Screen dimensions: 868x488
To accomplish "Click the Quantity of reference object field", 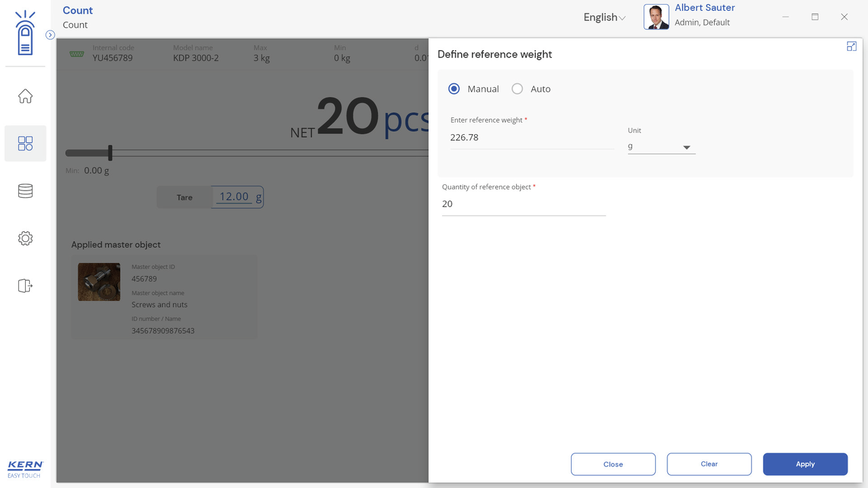I will (x=524, y=204).
